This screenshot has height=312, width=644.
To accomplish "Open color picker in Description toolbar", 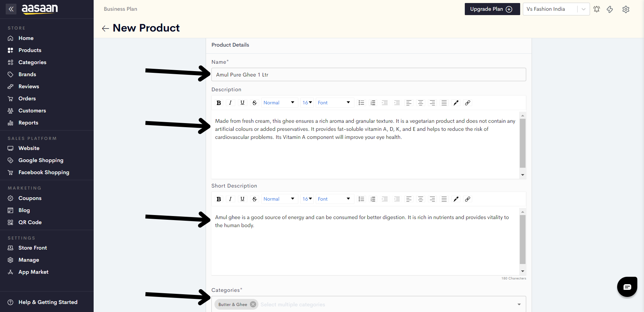I will [456, 103].
